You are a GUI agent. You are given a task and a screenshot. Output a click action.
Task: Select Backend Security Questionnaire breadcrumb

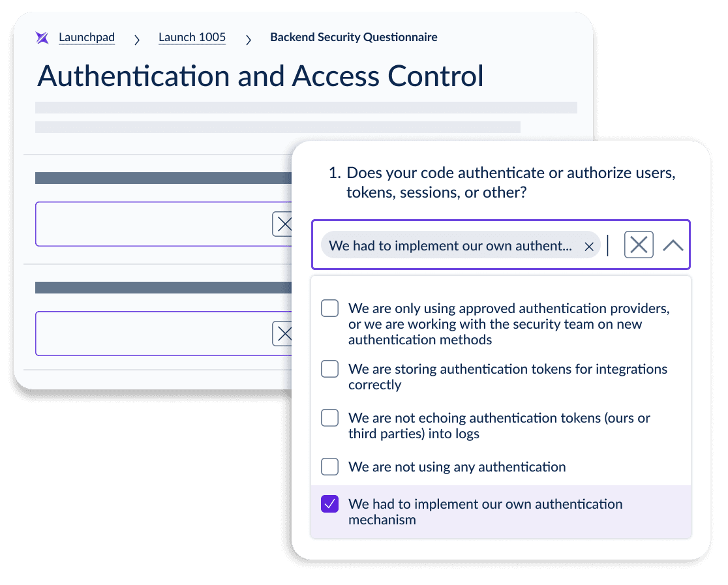point(354,38)
